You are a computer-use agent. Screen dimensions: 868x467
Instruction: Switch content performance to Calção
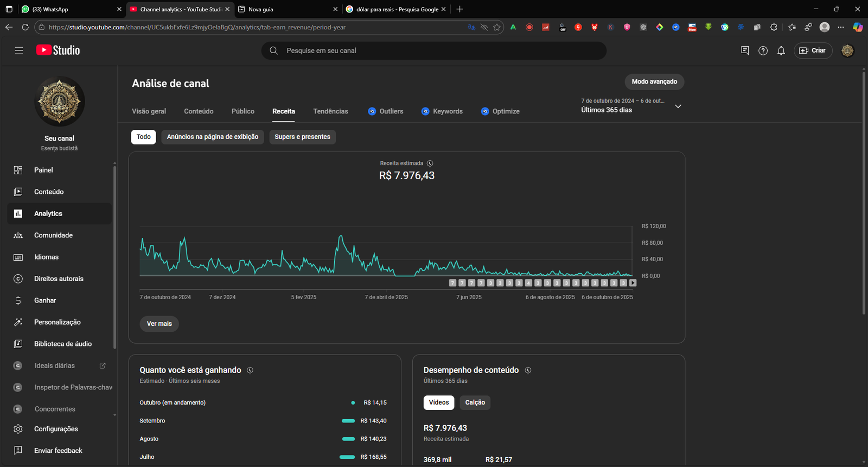(x=475, y=402)
